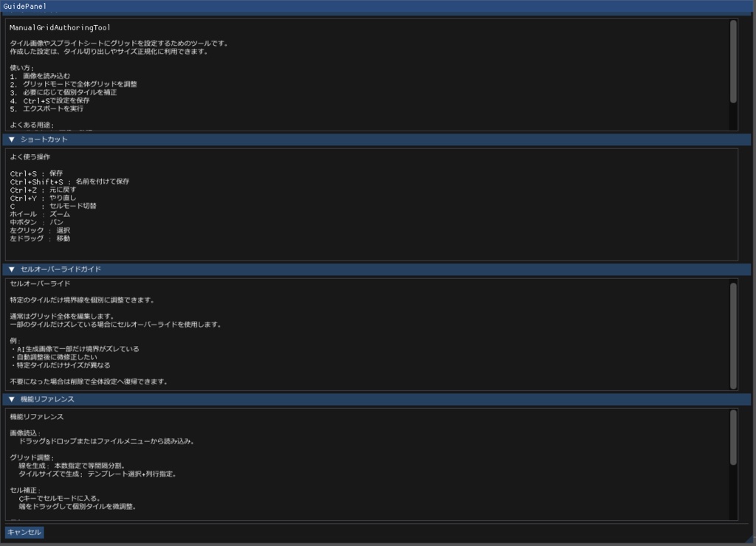756x546 pixels.
Task: Click the '左ドラッグ : 移動' line
Action: (40, 239)
